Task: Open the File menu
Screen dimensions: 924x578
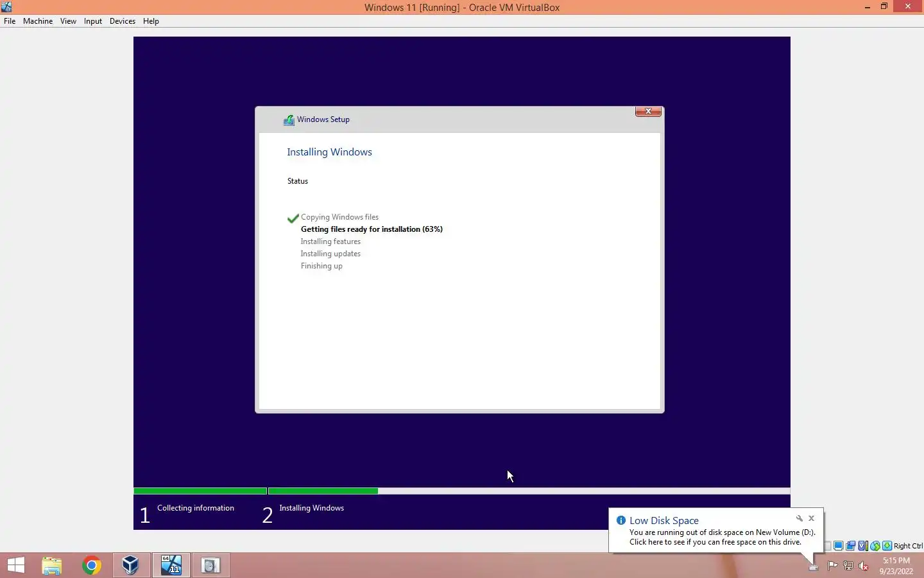Action: [10, 21]
